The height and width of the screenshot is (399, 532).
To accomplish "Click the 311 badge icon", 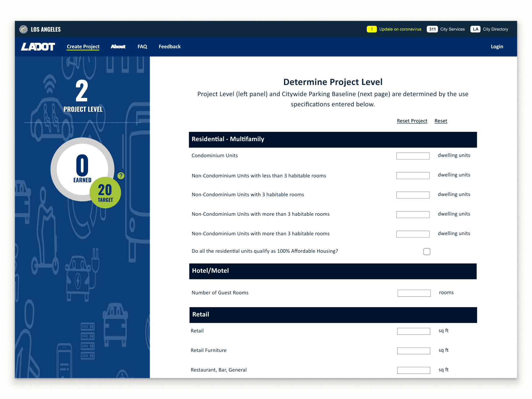I will pyautogui.click(x=432, y=29).
